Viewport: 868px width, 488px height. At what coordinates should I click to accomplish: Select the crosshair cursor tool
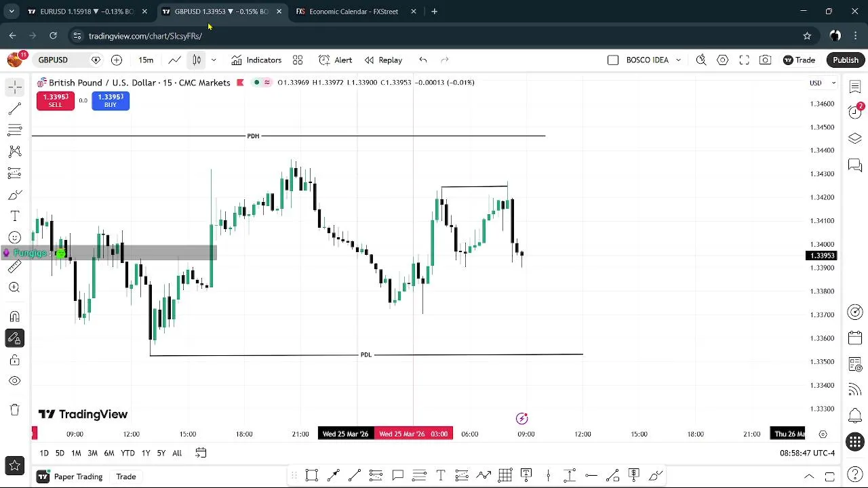click(x=15, y=87)
